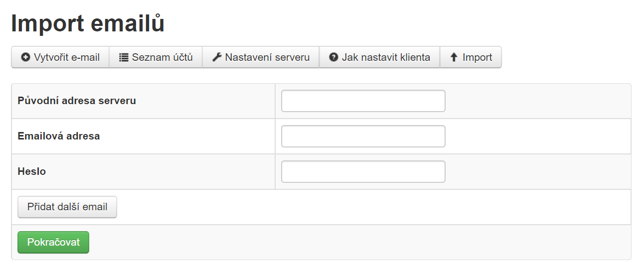
Task: Click the wrench icon beside Nastavení serveru
Action: point(217,57)
